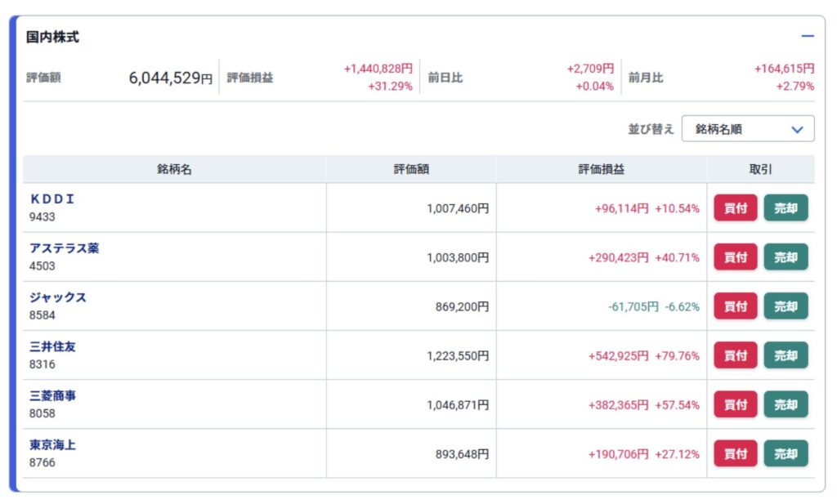The image size is (837, 504).
Task: Hit 買付 for 東京海上
Action: click(735, 453)
